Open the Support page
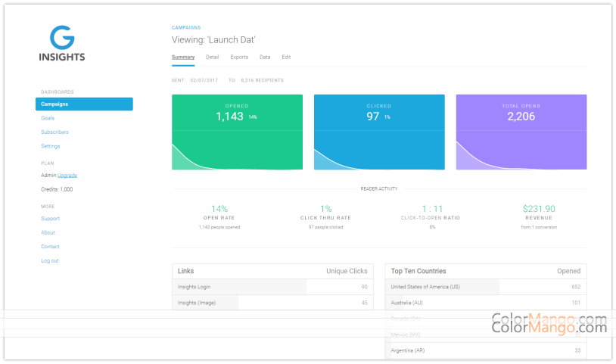Screen dimensions: 616x364 pos(50,219)
